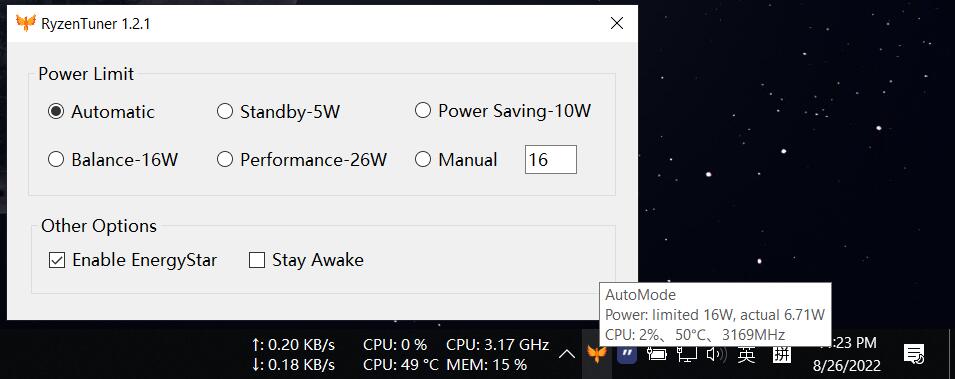Disable the Enable EnergyStar checkbox
The height and width of the screenshot is (379, 955).
click(x=133, y=260)
